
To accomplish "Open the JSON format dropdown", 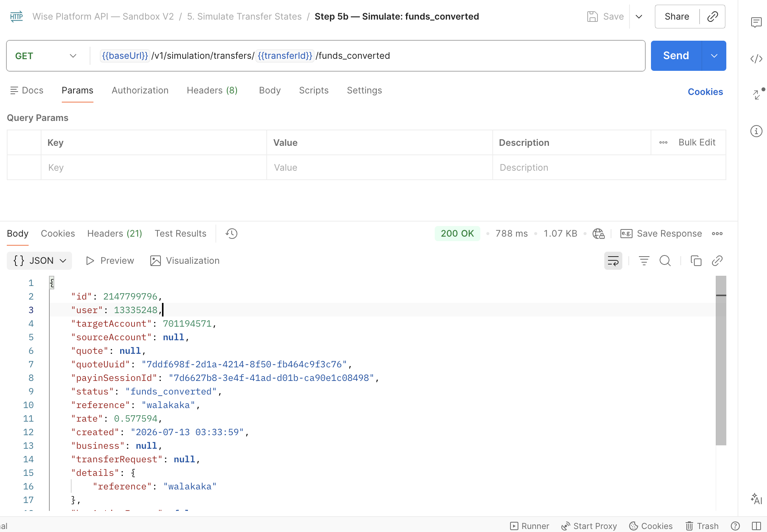I will (x=40, y=261).
